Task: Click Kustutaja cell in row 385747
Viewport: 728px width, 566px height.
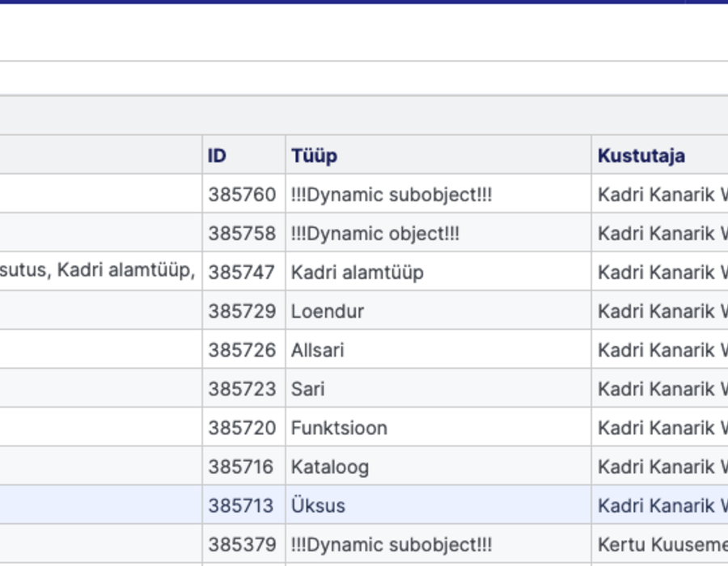Action: pyautogui.click(x=660, y=272)
